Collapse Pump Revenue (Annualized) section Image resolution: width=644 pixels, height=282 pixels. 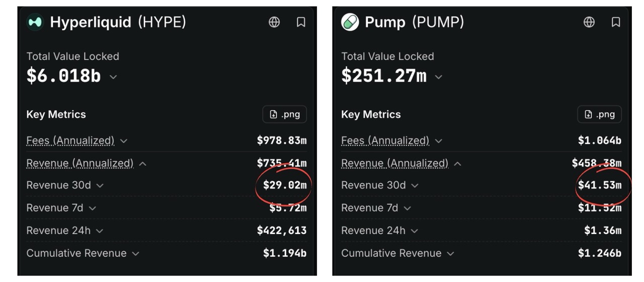click(457, 164)
